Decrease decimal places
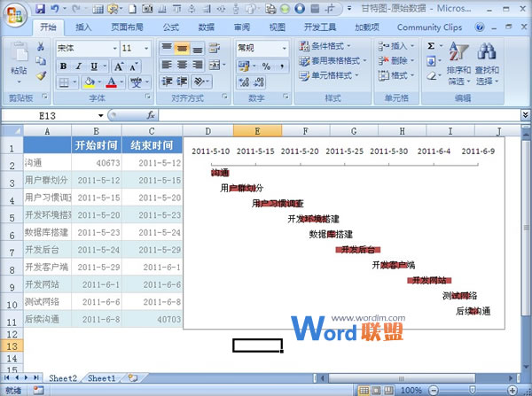This screenshot has width=532, height=396. coord(259,82)
